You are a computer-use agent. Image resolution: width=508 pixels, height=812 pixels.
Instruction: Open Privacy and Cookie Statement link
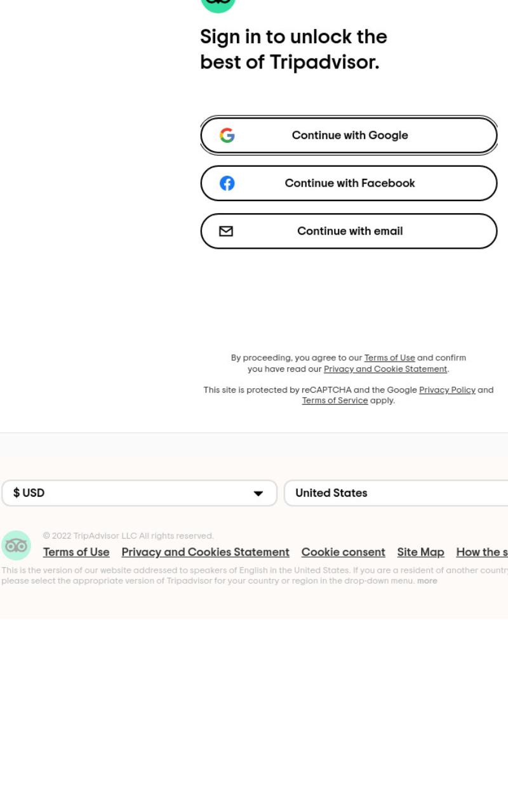[x=385, y=369]
